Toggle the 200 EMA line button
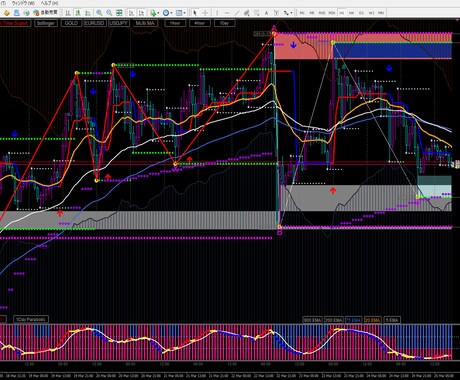Screen dimensions: 460x380 coord(334,320)
